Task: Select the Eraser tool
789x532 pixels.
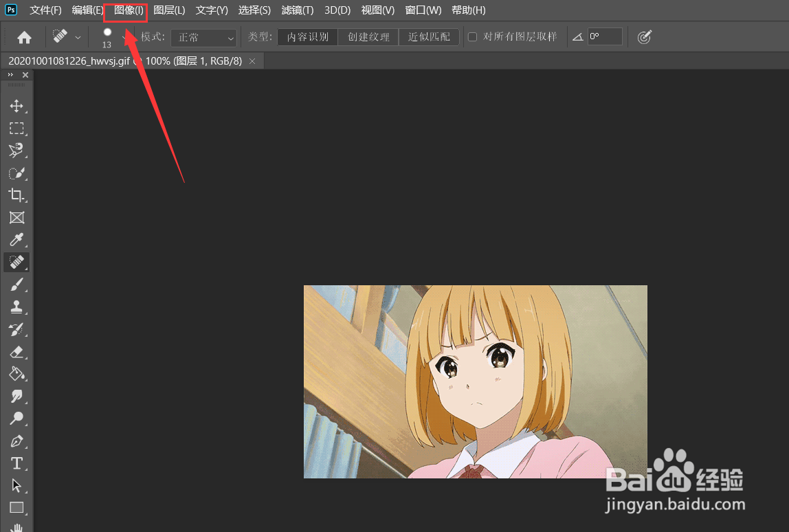Action: 16,351
